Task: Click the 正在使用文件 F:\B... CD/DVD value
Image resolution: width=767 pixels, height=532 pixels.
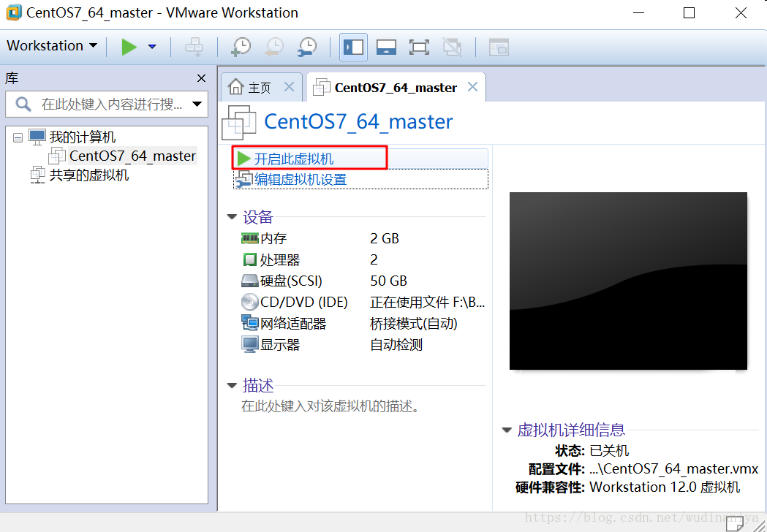Action: (427, 303)
